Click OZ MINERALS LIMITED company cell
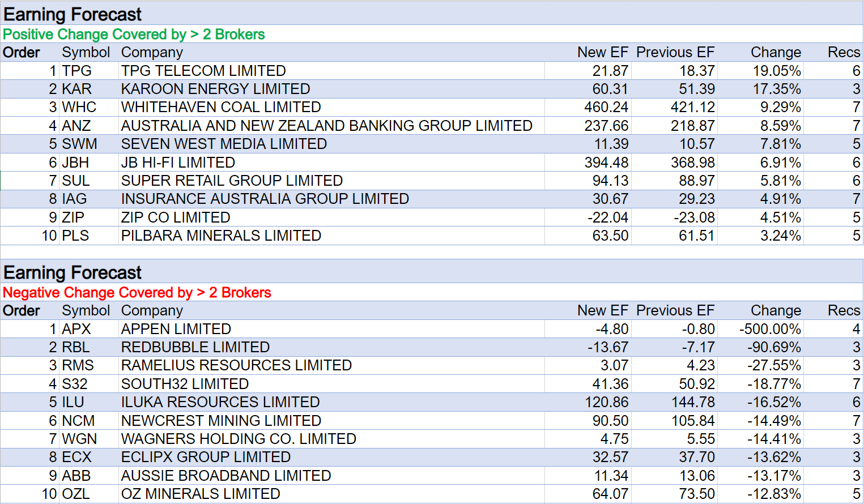Screen dimensions: 864x504 pyautogui.click(x=201, y=494)
